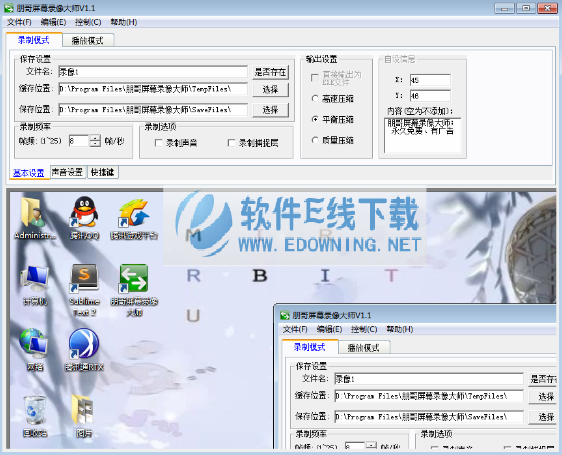Image resolution: width=562 pixels, height=455 pixels.
Task: Open 控制(C) menu in the nested preview window
Action: pyautogui.click(x=364, y=329)
